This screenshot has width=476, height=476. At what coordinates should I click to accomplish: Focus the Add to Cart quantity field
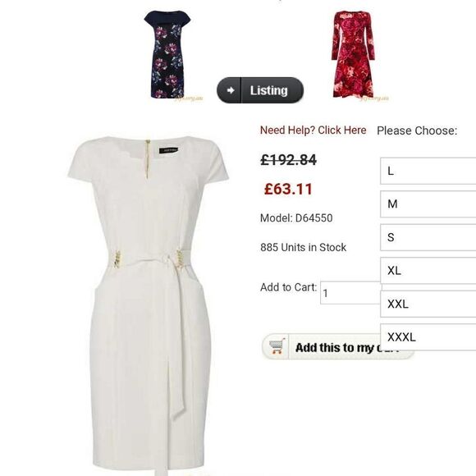(x=350, y=293)
